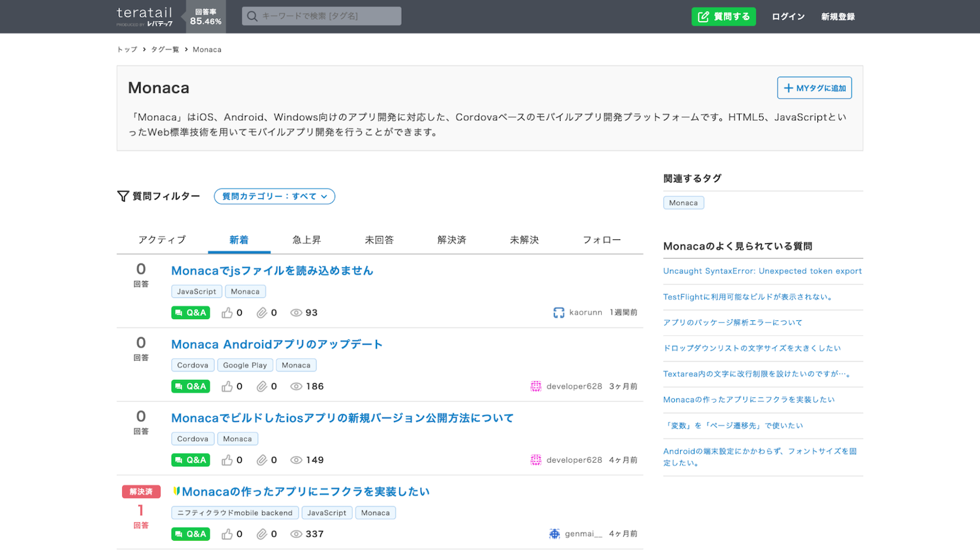
Task: Open iosアプリの新規バージョン公開方法 question
Action: [342, 418]
